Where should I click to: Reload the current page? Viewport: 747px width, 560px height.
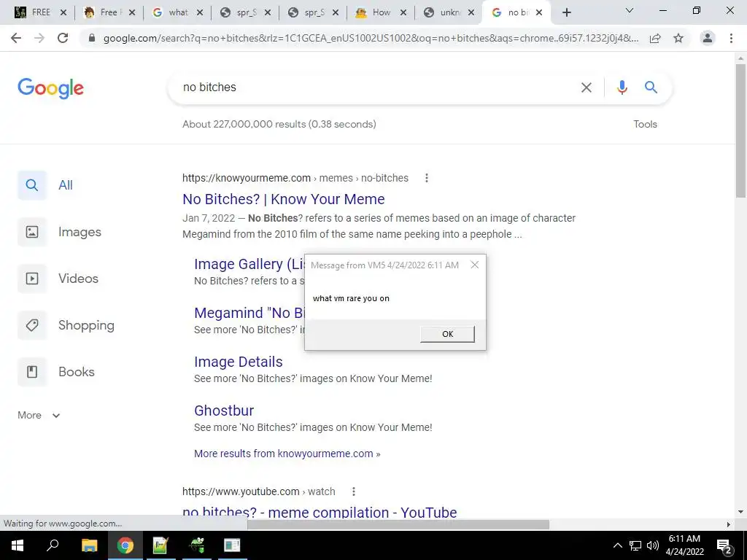[x=63, y=38]
